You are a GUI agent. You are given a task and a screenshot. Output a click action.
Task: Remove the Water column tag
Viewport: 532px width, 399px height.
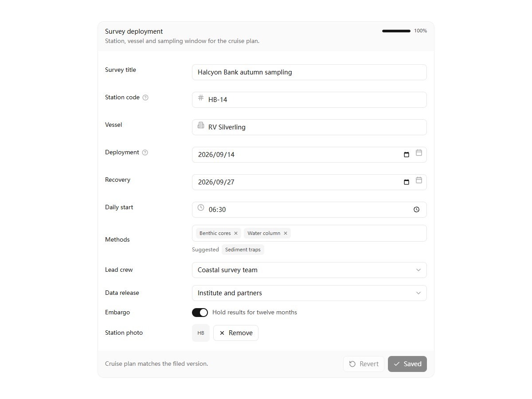[286, 233]
